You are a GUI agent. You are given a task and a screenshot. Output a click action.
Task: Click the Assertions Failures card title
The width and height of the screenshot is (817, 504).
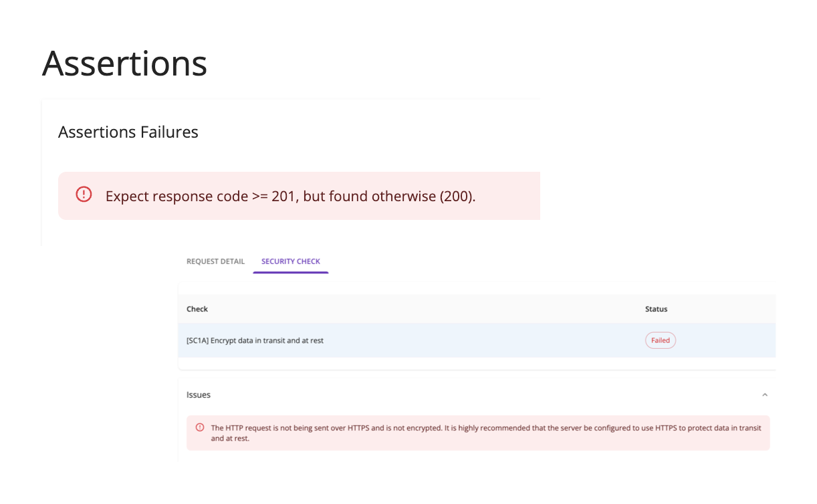128,132
